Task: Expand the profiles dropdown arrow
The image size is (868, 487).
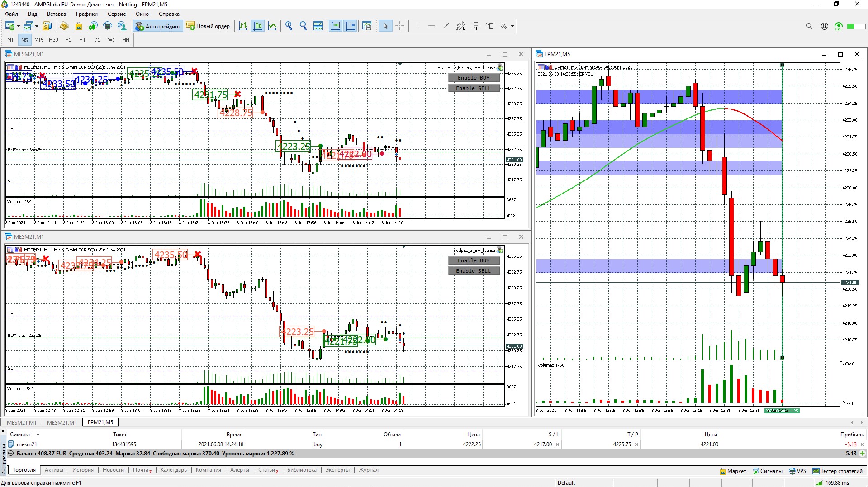Action: pos(37,26)
